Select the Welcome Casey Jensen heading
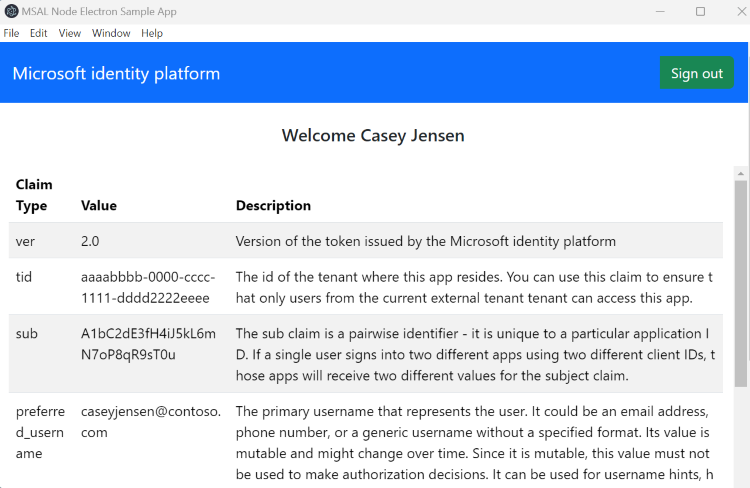Viewport: 750px width, 488px height. tap(373, 135)
